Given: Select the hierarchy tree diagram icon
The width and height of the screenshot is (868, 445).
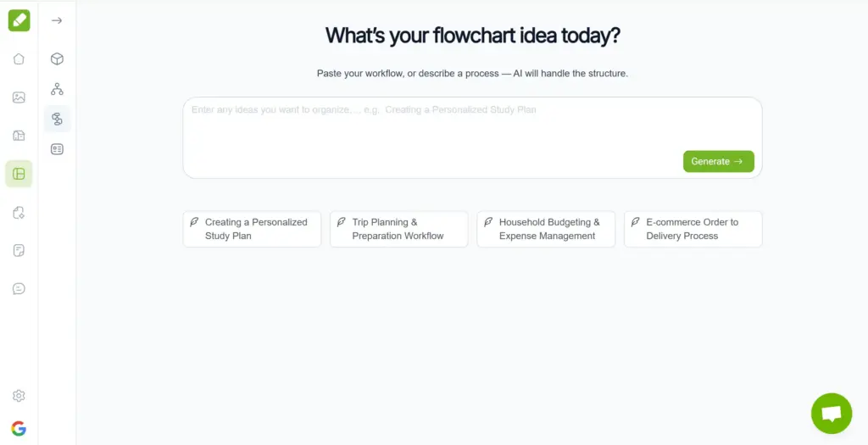Looking at the screenshot, I should click(x=57, y=89).
